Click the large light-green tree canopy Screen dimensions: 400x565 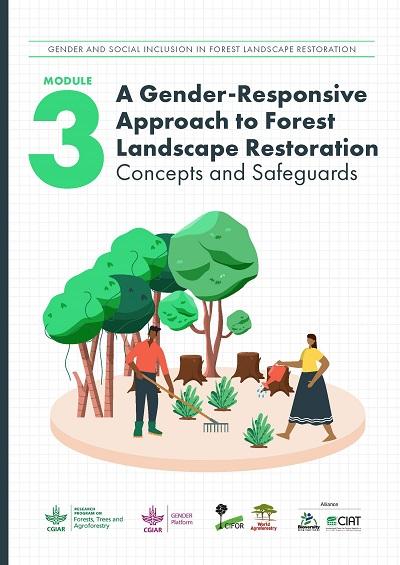coord(213,255)
